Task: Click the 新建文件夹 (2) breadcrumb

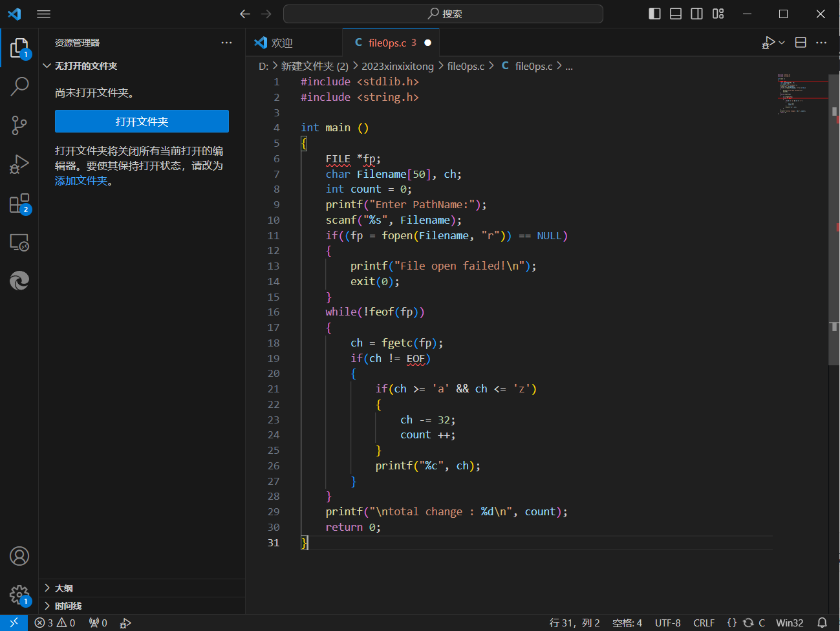Action: point(315,66)
